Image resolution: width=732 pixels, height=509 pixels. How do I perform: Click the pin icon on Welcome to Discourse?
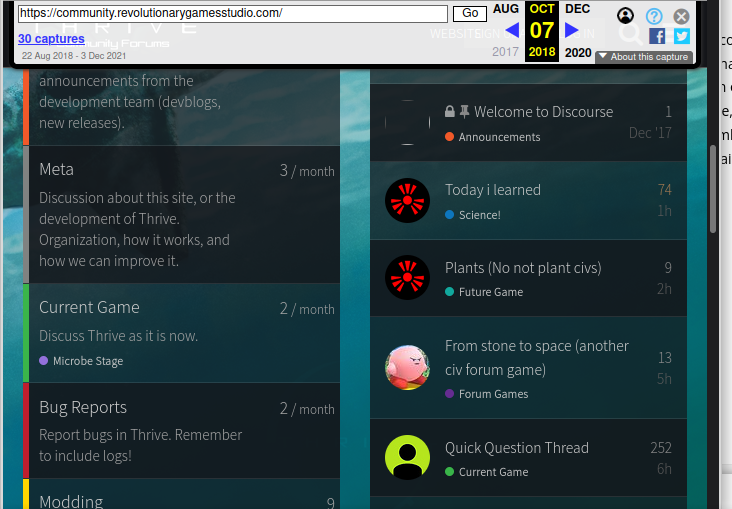click(465, 112)
